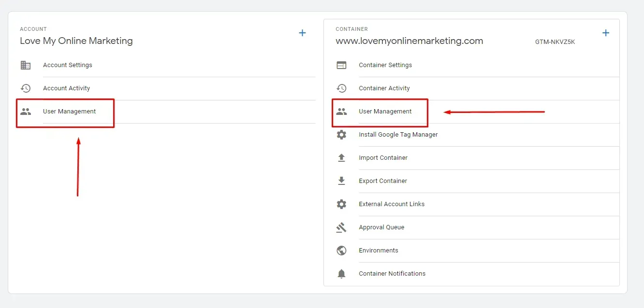
Task: Click the Container Notifications bell icon
Action: coord(341,274)
